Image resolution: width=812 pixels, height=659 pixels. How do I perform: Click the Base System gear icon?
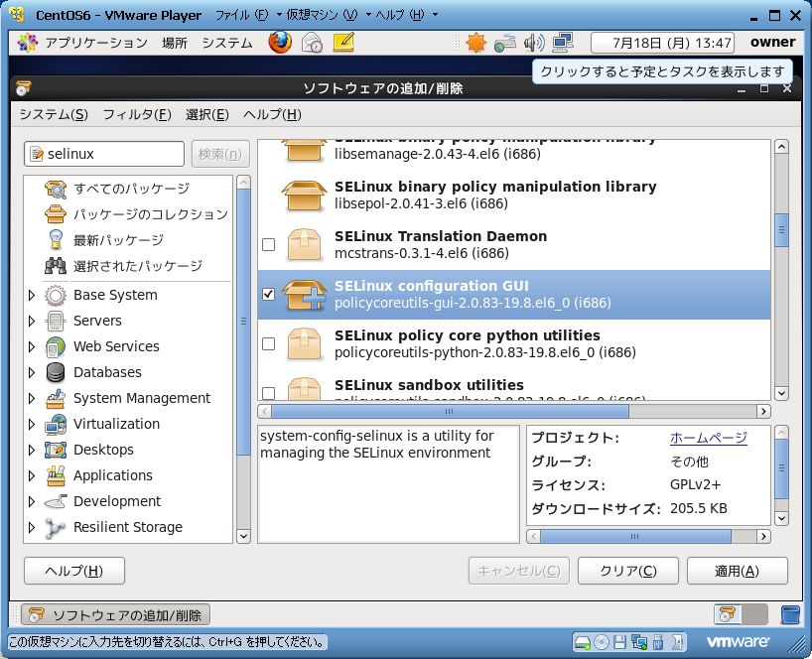(56, 295)
